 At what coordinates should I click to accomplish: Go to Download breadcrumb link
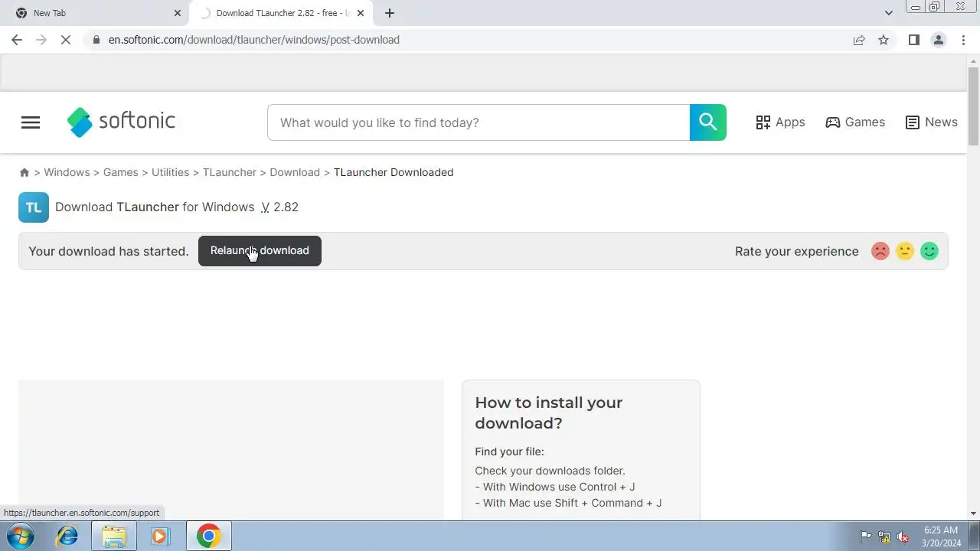[x=295, y=172]
